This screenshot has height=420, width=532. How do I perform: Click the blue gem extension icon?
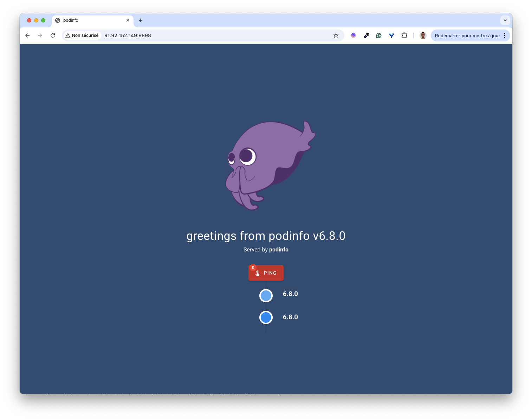[x=391, y=35]
